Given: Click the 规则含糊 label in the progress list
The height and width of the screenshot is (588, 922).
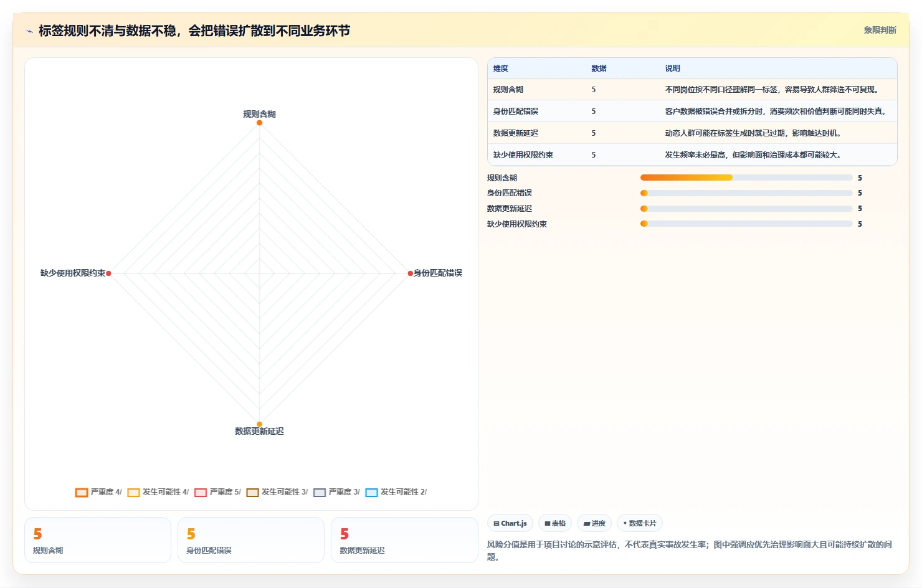Looking at the screenshot, I should tap(502, 178).
